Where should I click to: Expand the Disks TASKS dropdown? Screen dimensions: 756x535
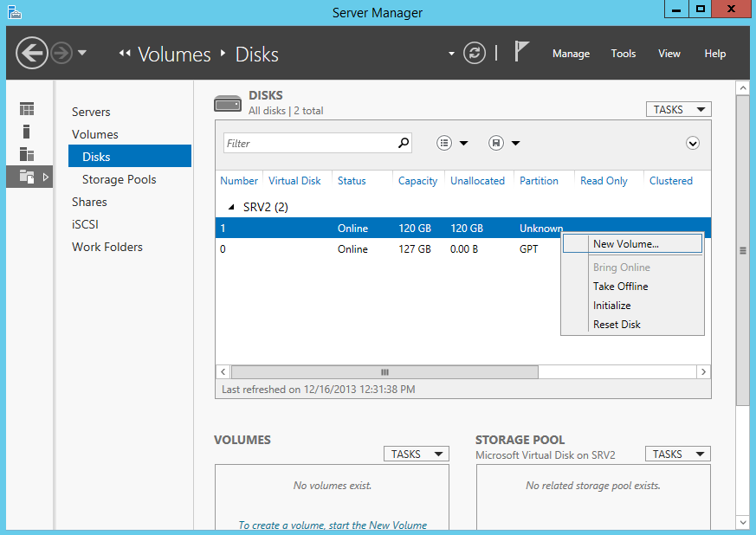[x=678, y=110]
